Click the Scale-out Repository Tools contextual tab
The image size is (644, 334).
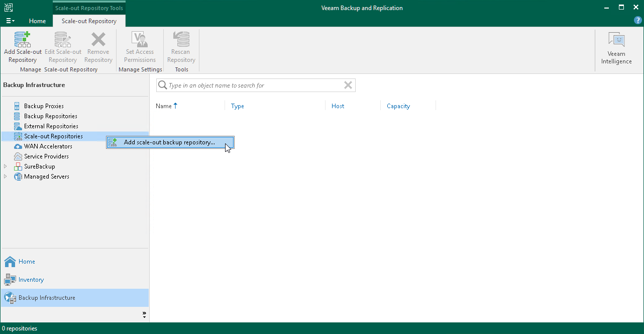coord(89,8)
